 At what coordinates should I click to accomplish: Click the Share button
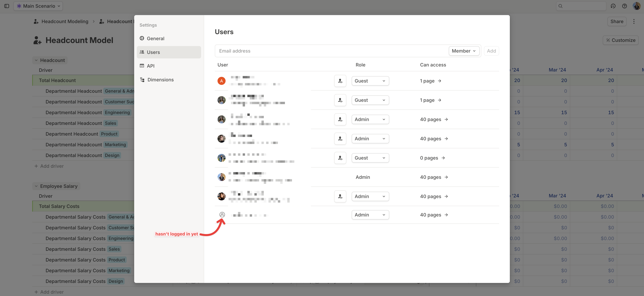(x=616, y=21)
